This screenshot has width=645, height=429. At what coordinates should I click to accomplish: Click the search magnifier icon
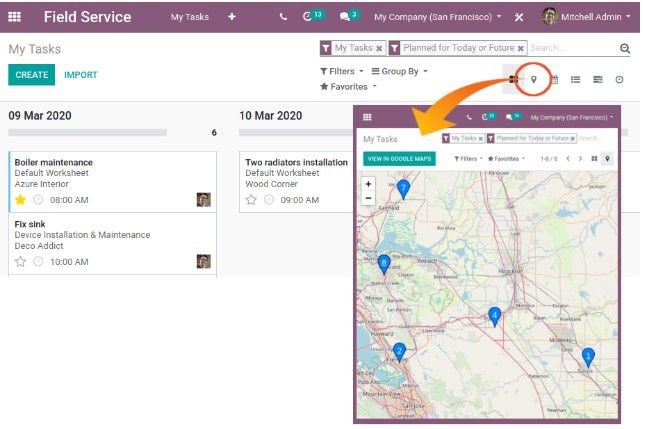624,49
